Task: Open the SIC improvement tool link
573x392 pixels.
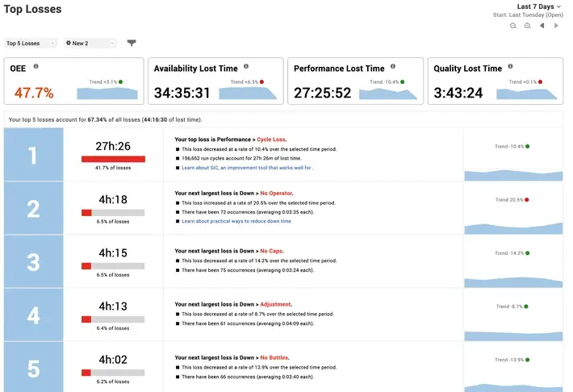Action: coord(248,168)
